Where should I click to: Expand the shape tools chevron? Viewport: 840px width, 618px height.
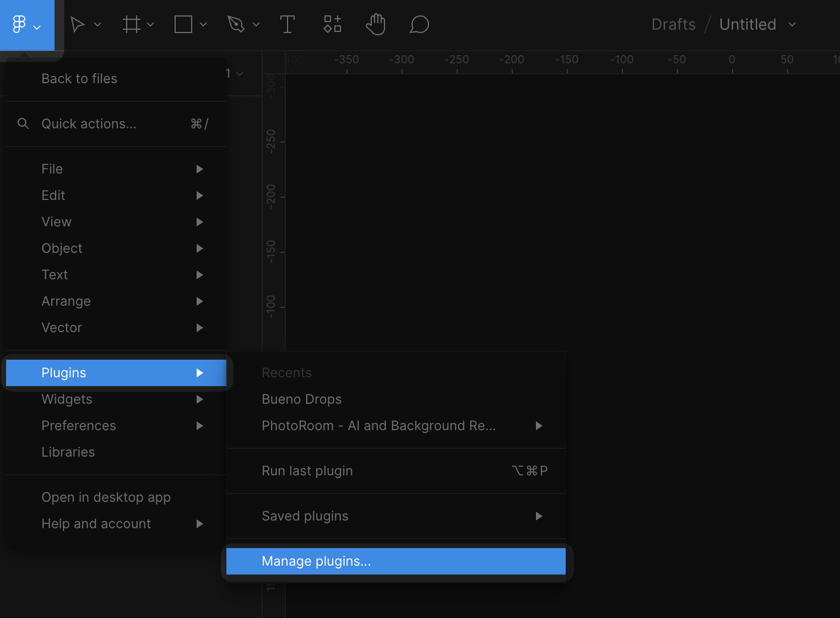(203, 25)
